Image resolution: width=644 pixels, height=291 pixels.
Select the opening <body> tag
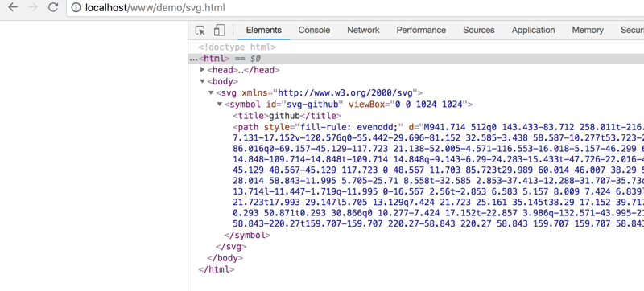[223, 81]
